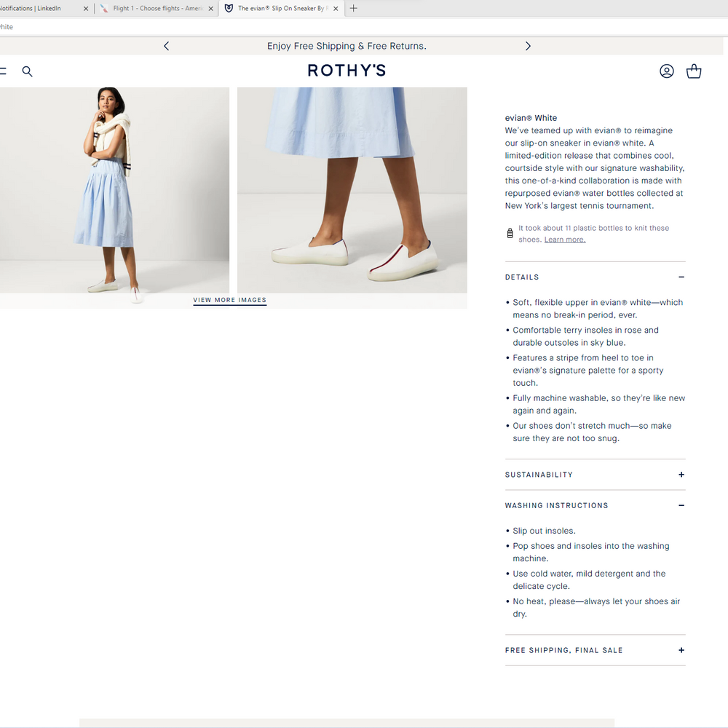Show previous promo banner message
The image size is (728, 728).
click(x=167, y=46)
